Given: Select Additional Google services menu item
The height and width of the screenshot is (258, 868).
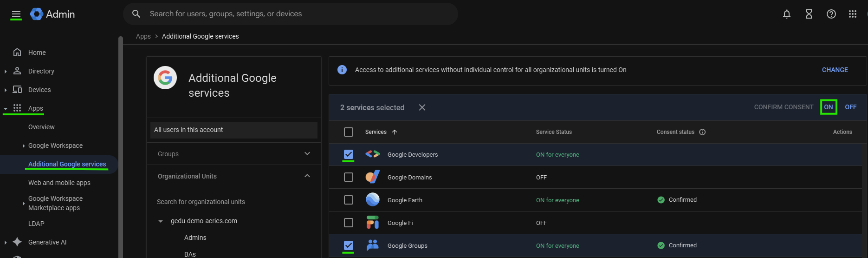Looking at the screenshot, I should tap(67, 164).
